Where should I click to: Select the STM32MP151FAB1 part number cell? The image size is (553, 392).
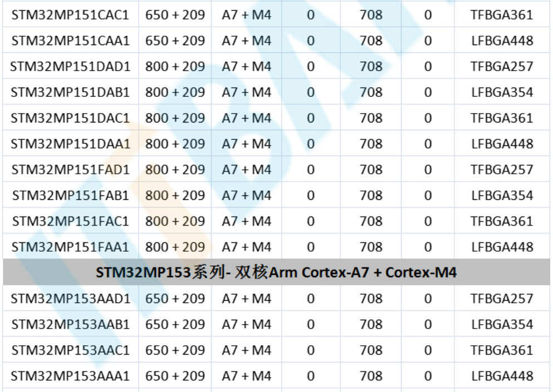pos(71,195)
